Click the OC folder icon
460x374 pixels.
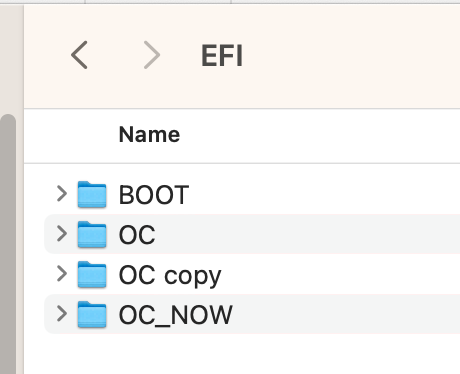click(x=92, y=234)
